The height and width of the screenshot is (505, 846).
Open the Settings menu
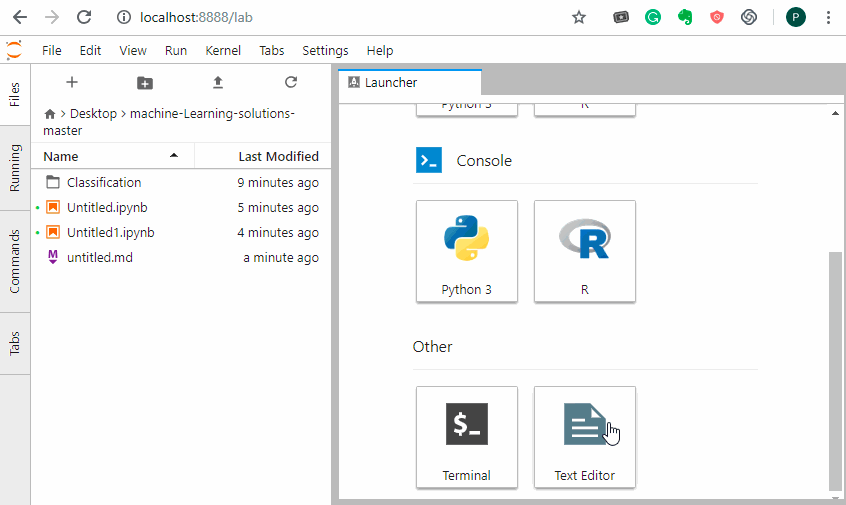325,50
